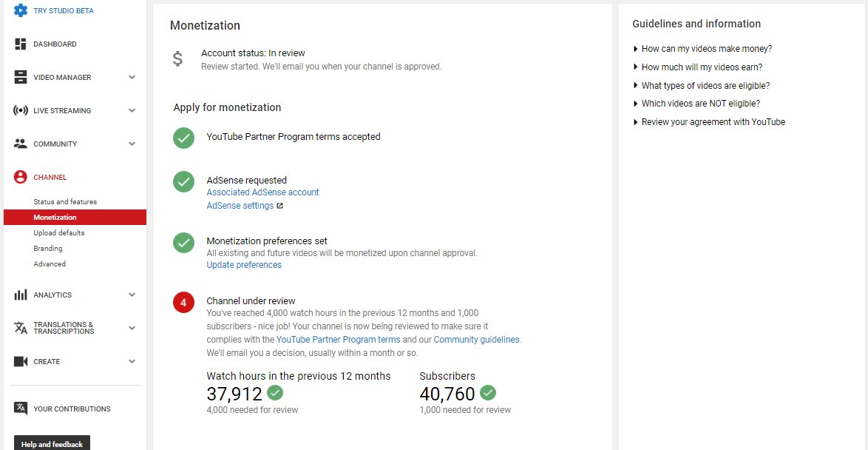
Task: Click 'Apply for monetization' heading
Action: click(227, 107)
